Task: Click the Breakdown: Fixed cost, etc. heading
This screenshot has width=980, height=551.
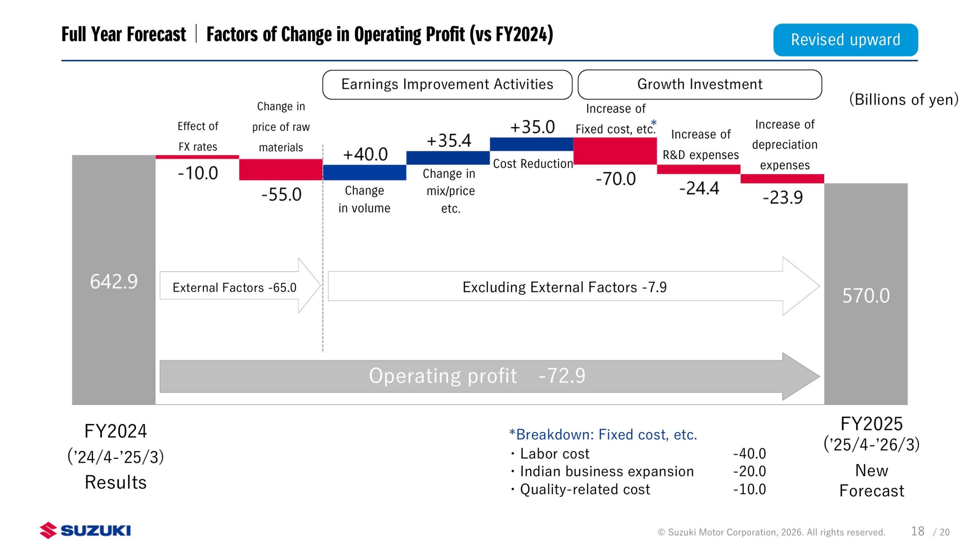Action: [603, 435]
